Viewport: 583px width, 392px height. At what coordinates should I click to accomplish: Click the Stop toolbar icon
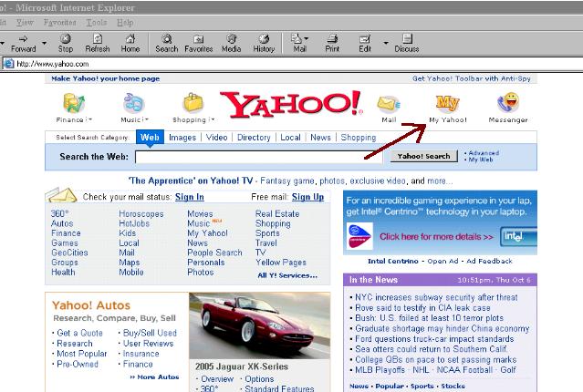coord(66,39)
